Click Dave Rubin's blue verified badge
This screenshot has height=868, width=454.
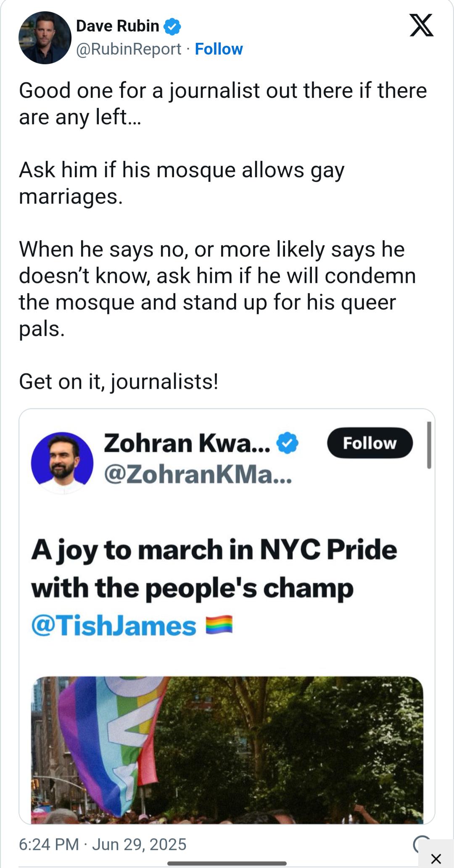pos(172,26)
